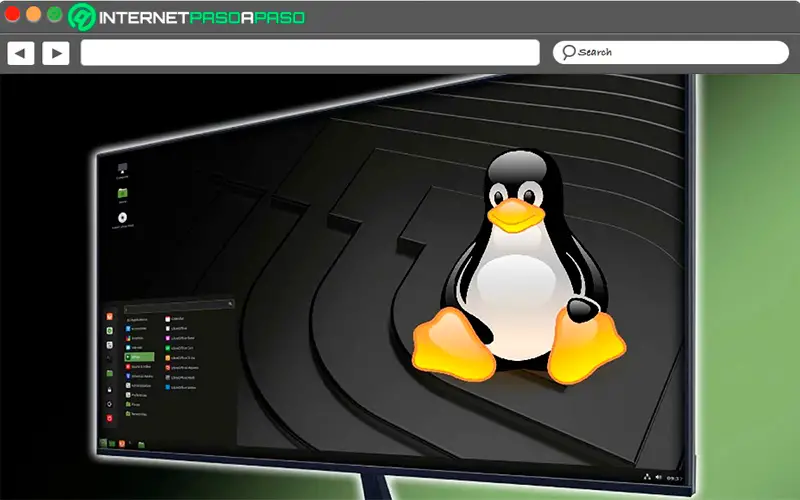The image size is (800, 500).
Task: Launch LibreOffice Base
Action: [180, 338]
